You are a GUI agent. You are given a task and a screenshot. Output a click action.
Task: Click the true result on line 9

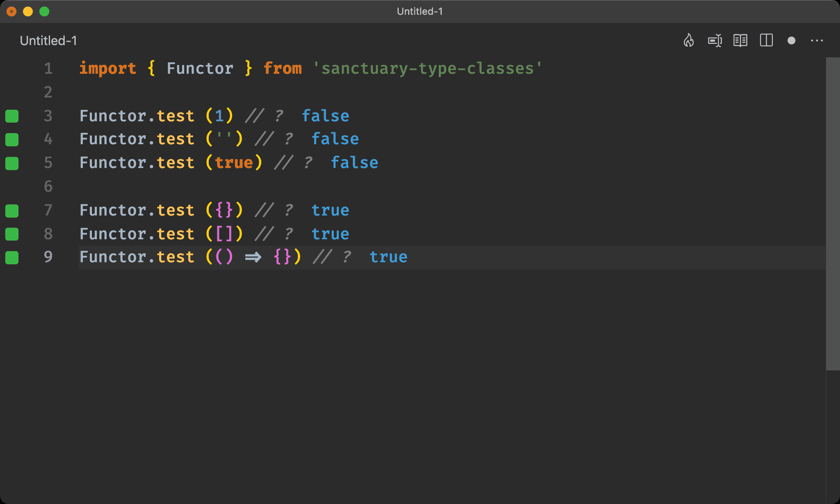[x=389, y=257]
